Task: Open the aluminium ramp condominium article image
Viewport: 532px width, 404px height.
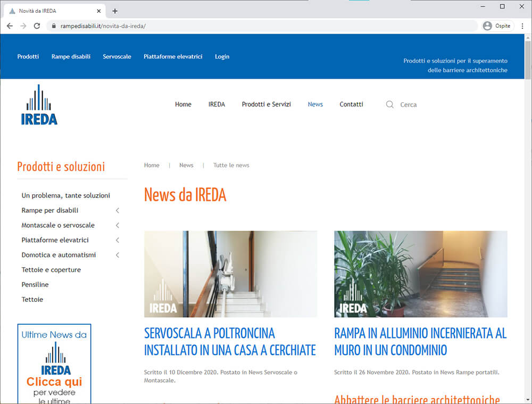Action: coord(421,274)
